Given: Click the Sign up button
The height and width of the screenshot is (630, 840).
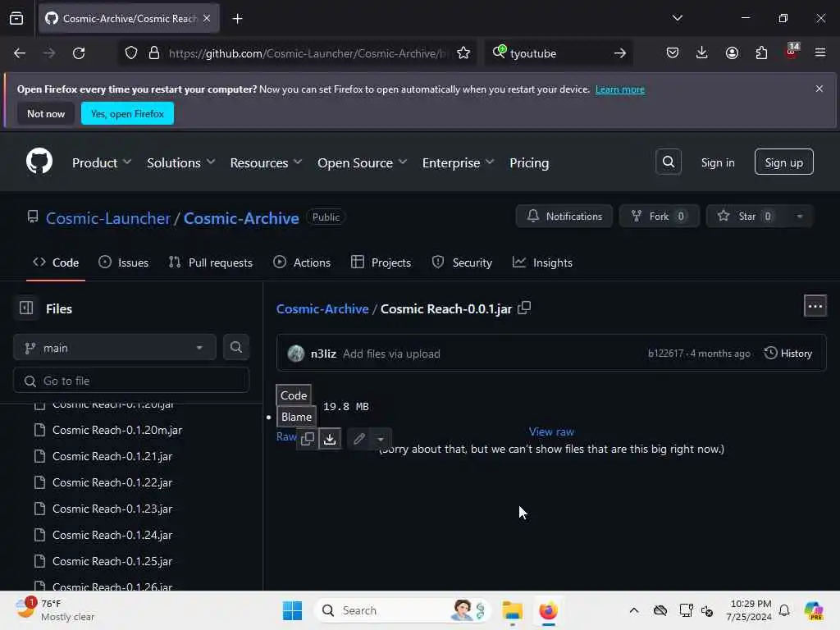Looking at the screenshot, I should point(783,162).
